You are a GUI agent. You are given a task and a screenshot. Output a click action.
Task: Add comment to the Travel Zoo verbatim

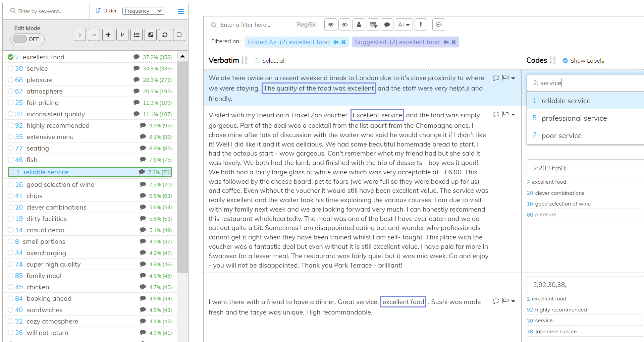click(496, 114)
